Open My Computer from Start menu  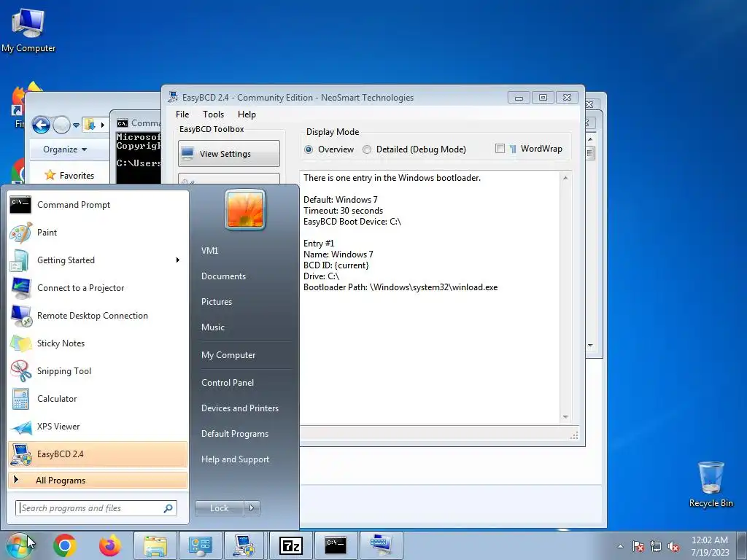(x=228, y=355)
